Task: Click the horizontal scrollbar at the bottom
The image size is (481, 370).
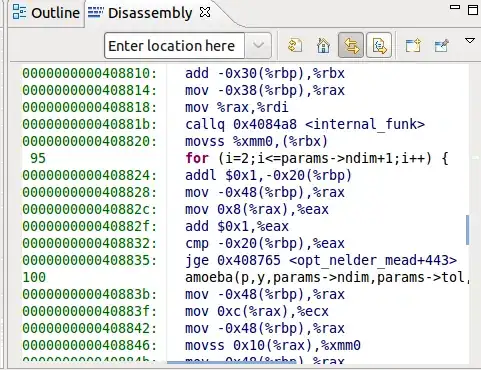Action: 232,362
